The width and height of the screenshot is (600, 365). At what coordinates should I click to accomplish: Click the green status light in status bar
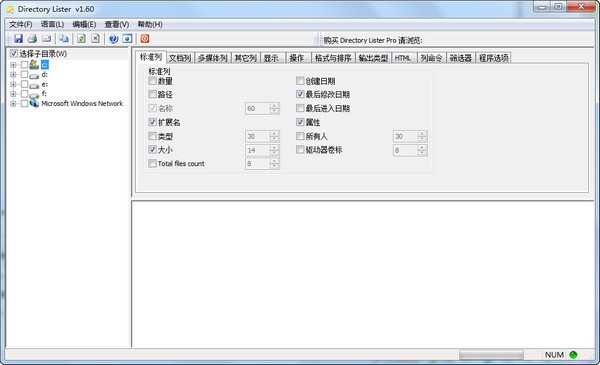click(x=573, y=355)
